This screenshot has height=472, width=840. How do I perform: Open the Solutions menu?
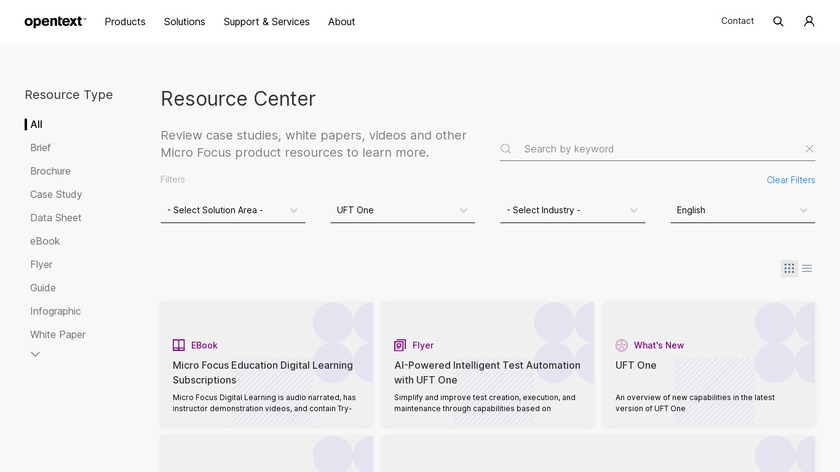pyautogui.click(x=184, y=21)
